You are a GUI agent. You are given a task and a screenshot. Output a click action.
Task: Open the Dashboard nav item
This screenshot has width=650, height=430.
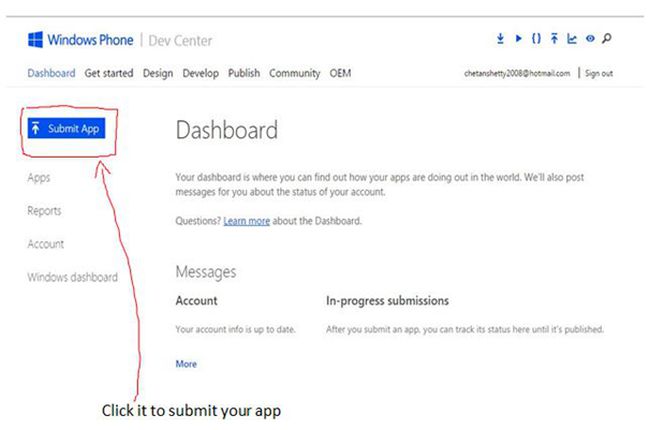tap(51, 73)
